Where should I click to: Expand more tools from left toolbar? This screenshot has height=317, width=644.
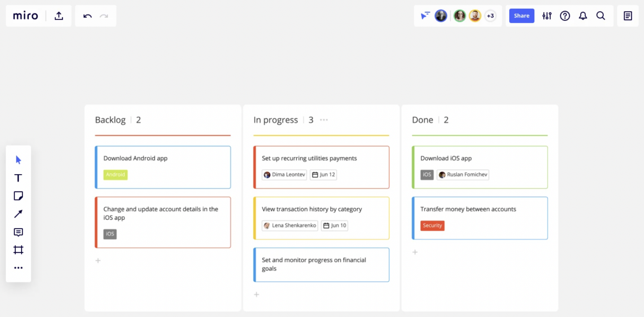[x=18, y=268]
